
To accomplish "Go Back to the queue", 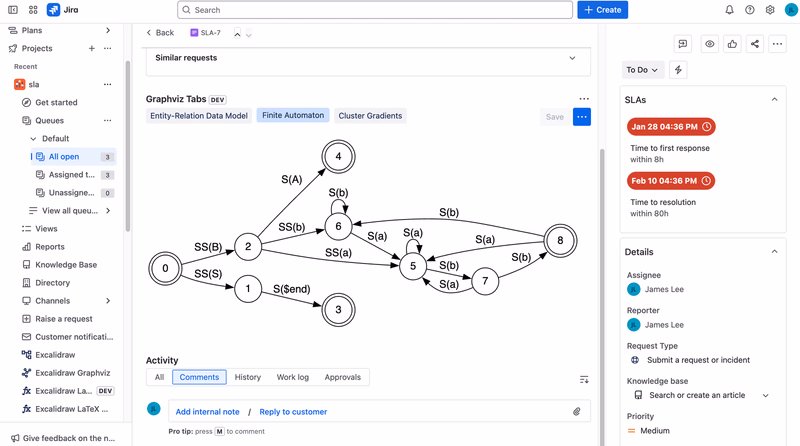I will [160, 33].
